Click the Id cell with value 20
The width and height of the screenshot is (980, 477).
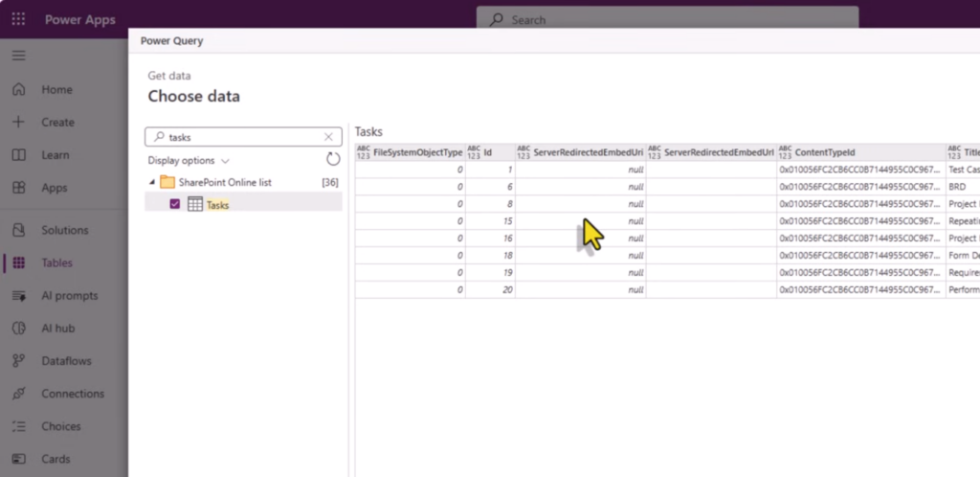pos(491,289)
